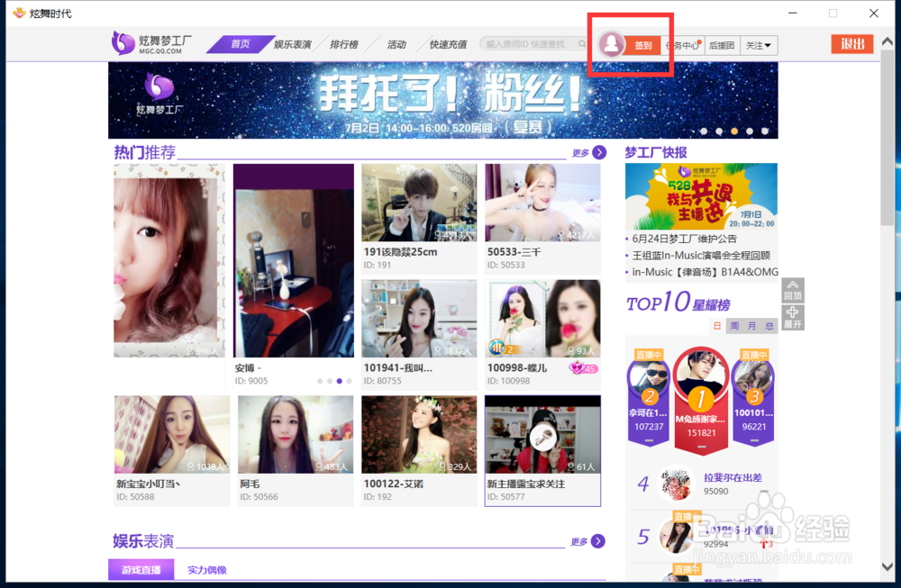Select the first banner carousel dot
Image resolution: width=901 pixels, height=588 pixels.
704,131
